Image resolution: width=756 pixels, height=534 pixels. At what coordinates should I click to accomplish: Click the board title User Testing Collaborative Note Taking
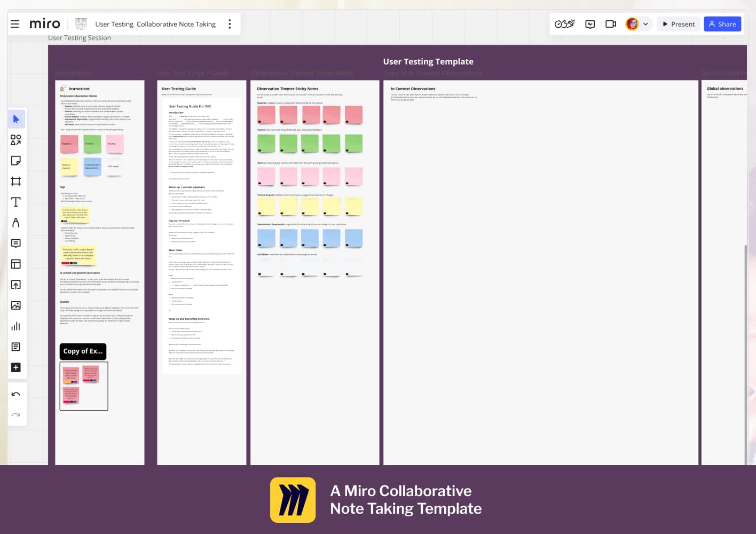coord(155,24)
